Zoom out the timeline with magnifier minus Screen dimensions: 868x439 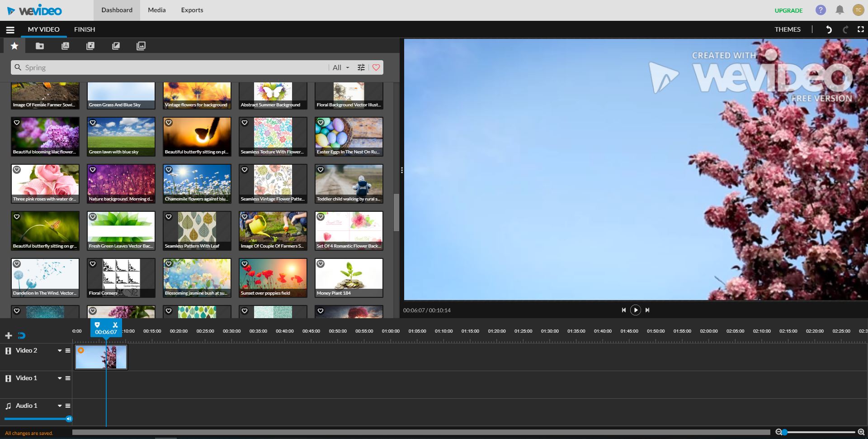pos(778,432)
